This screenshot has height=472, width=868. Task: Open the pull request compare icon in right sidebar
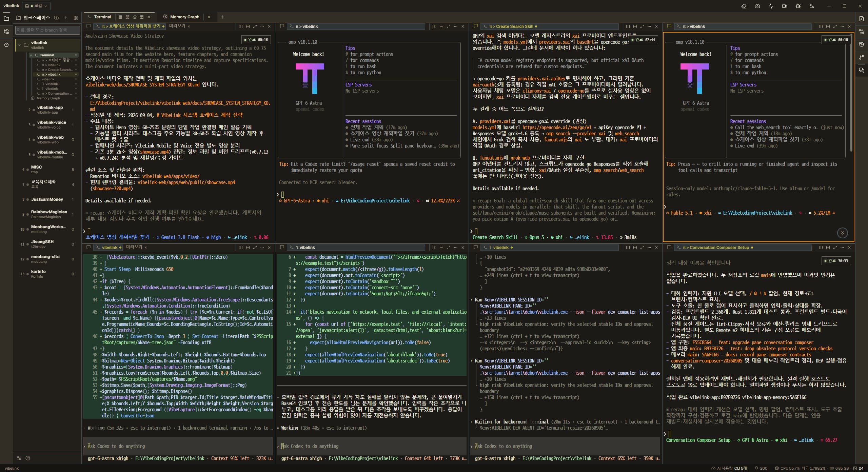pyautogui.click(x=862, y=32)
